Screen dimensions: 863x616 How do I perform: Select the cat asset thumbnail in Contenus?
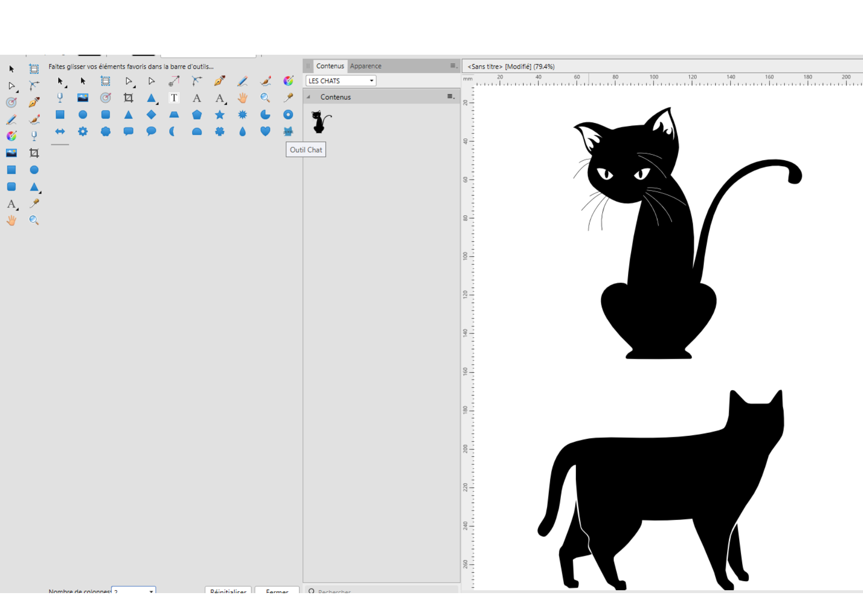click(x=321, y=122)
